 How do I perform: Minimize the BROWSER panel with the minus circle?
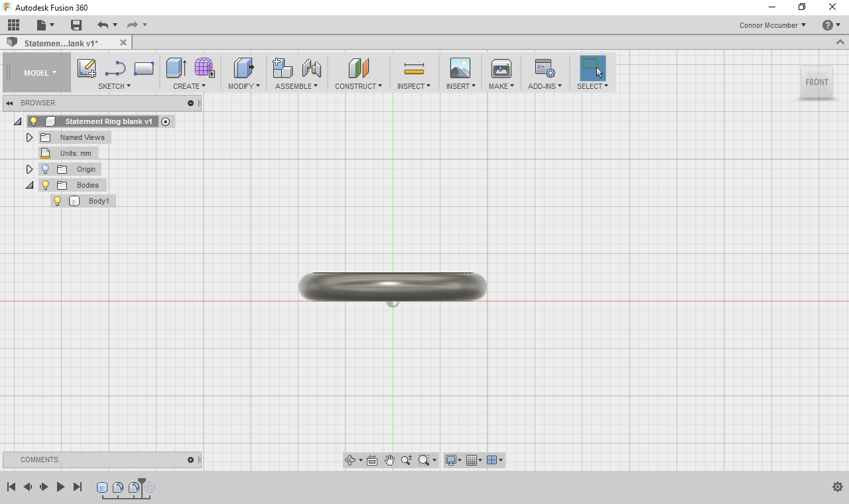tap(191, 103)
